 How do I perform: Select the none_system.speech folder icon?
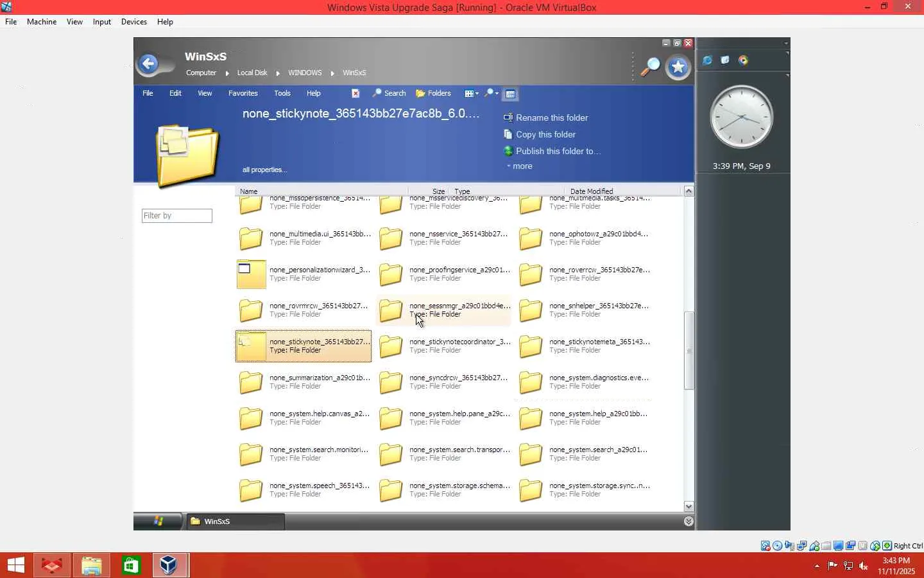(x=251, y=490)
